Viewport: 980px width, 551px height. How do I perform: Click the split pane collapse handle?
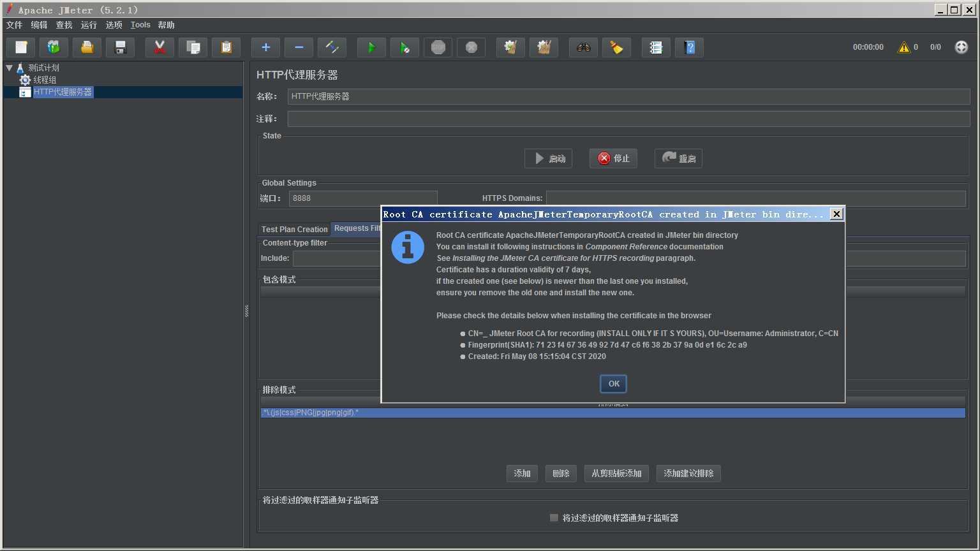click(246, 311)
